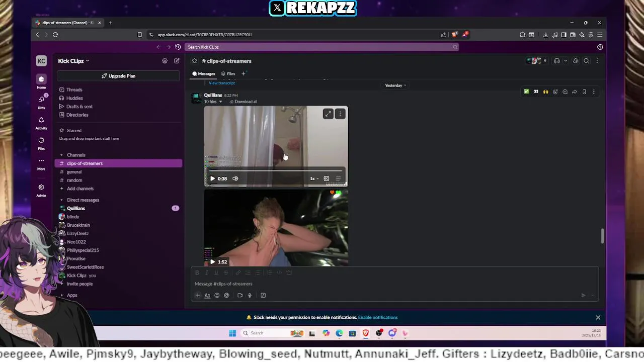
Task: Open more options on first video
Action: click(x=340, y=114)
